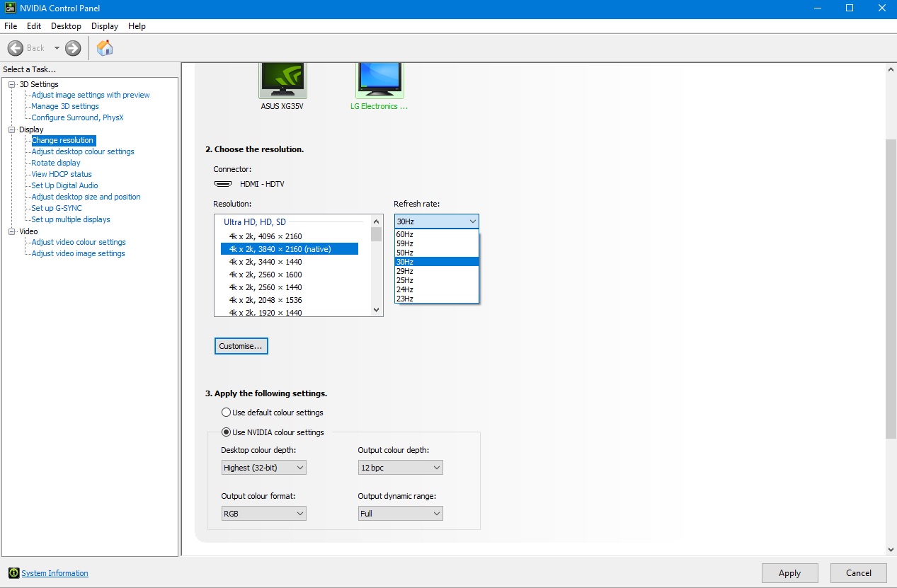Viewport: 897px width, 588px height.
Task: Open Set up G-SYNC
Action: pos(57,208)
